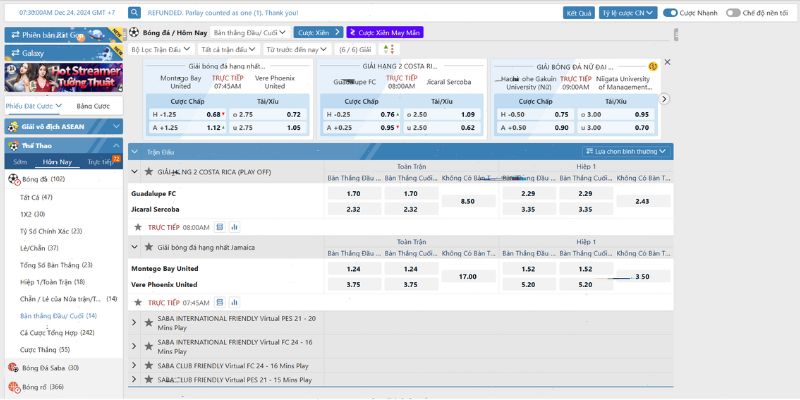Favorite the Costa Rica league with star
800x400 pixels.
pyautogui.click(x=148, y=172)
